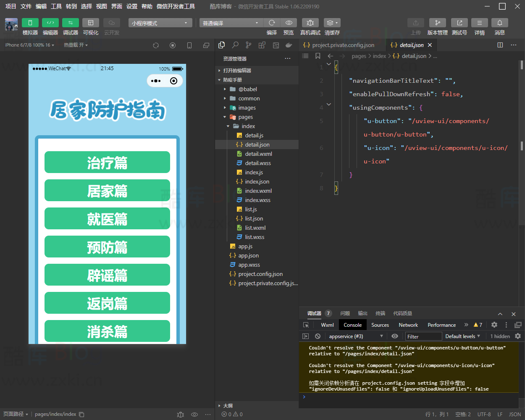Toggle the editor (编辑器) panel button
Viewport: 525px width, 420px height.
tap(50, 23)
